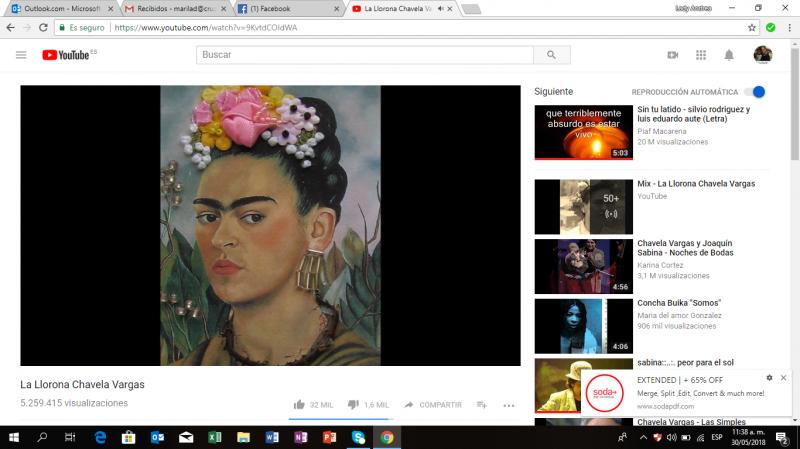
Task: Open Sin tu latido silvio rodriguez title
Action: click(694, 114)
